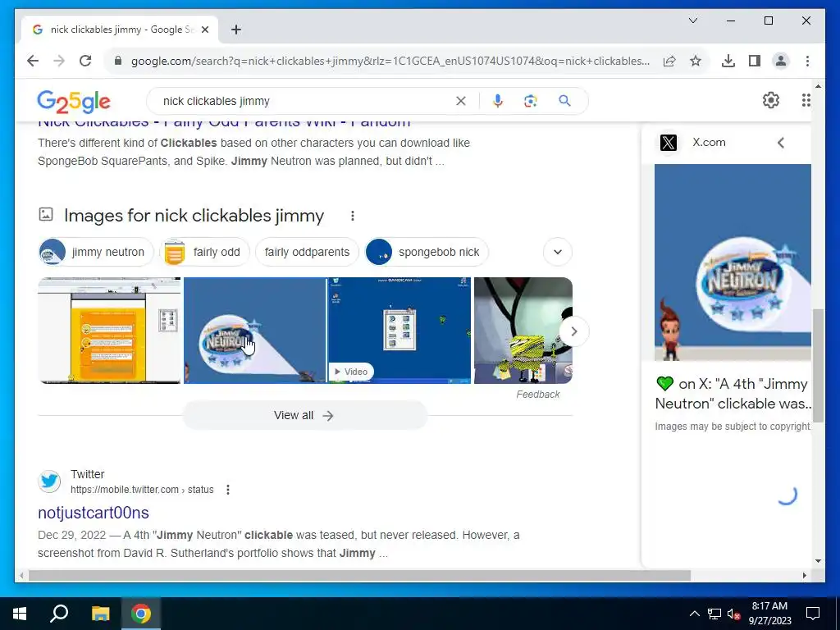Open Chrome three-dot menu
The width and height of the screenshot is (840, 630).
tap(807, 61)
